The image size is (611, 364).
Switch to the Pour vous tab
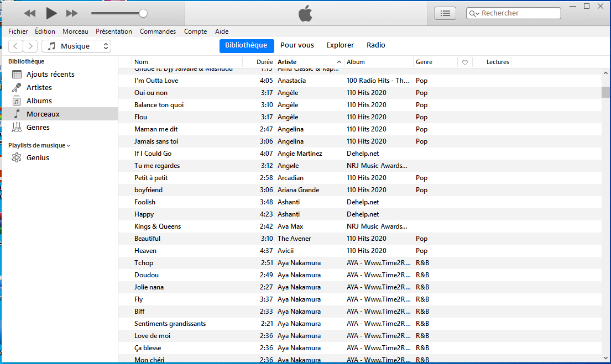[297, 45]
